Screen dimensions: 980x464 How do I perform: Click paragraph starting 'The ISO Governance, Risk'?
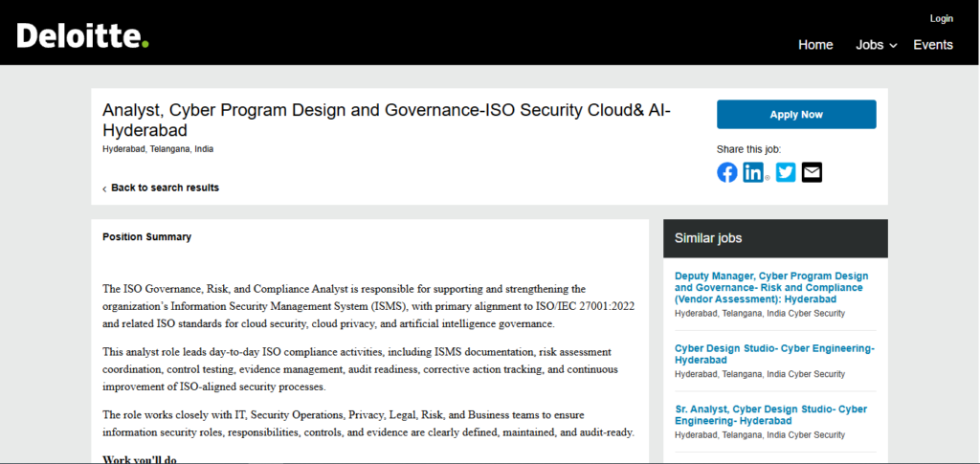[x=368, y=307]
